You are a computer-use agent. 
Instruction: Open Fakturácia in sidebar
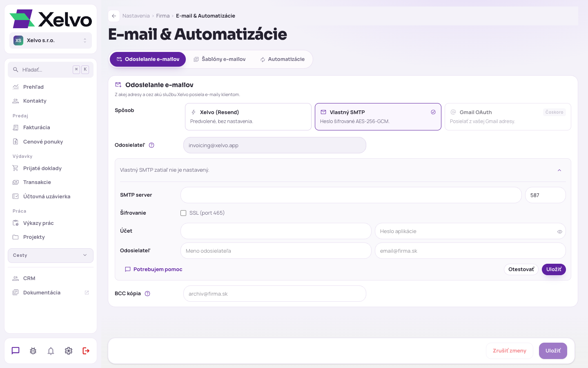(51, 128)
